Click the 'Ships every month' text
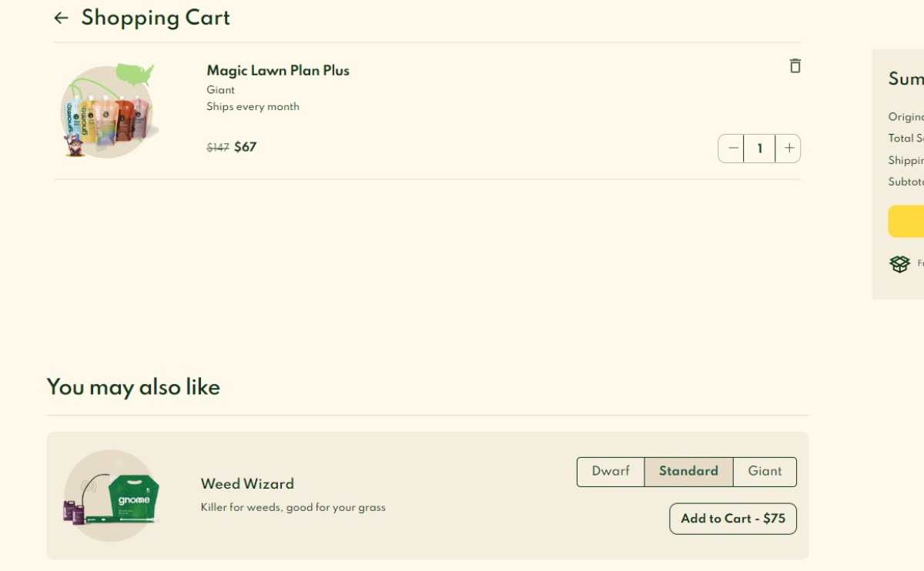The height and width of the screenshot is (571, 924). click(x=253, y=107)
